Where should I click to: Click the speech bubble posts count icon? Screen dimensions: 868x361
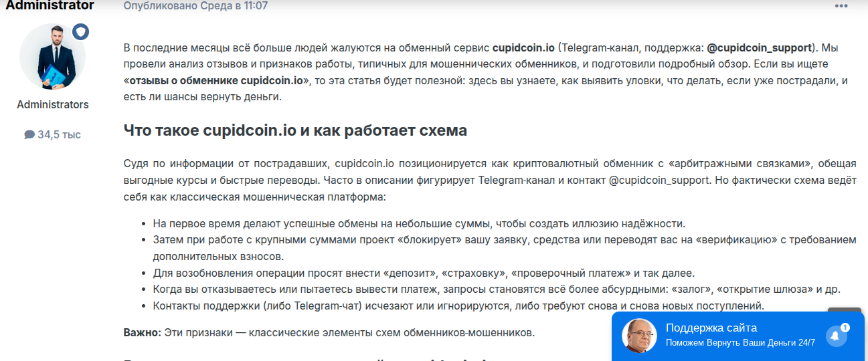pyautogui.click(x=29, y=134)
